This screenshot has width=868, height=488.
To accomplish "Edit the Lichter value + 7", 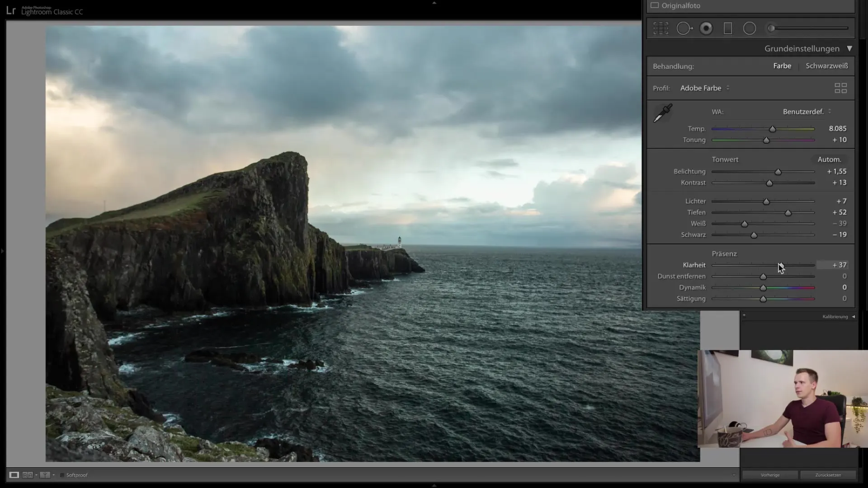I will (x=841, y=201).
